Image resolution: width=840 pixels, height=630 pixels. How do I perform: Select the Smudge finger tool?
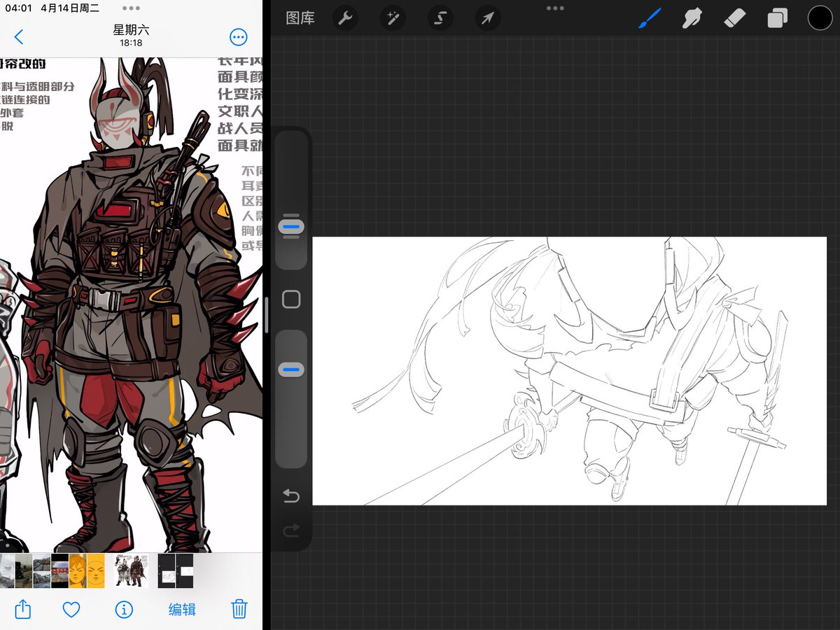coord(692,18)
